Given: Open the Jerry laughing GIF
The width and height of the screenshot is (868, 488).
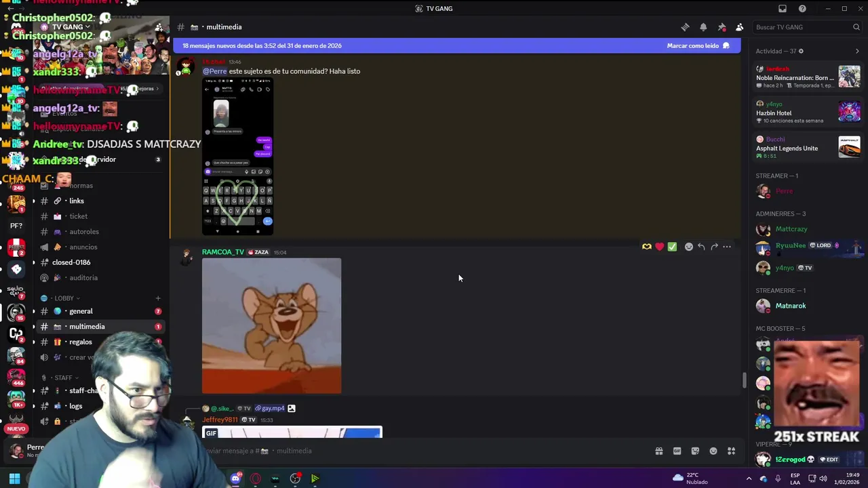Looking at the screenshot, I should [271, 325].
